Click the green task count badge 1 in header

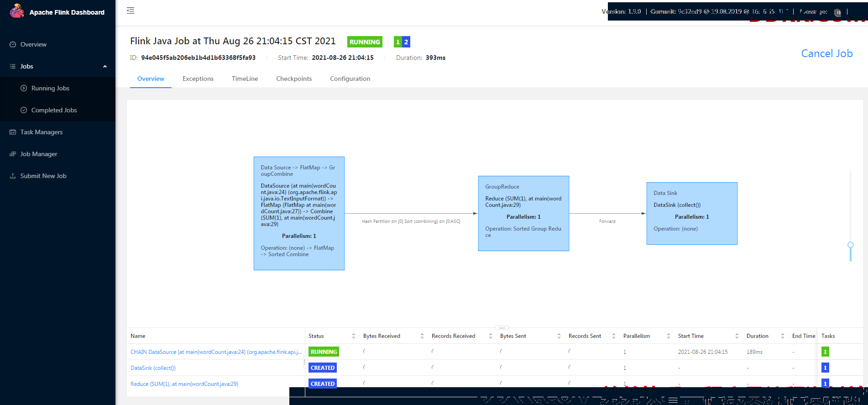(x=398, y=42)
